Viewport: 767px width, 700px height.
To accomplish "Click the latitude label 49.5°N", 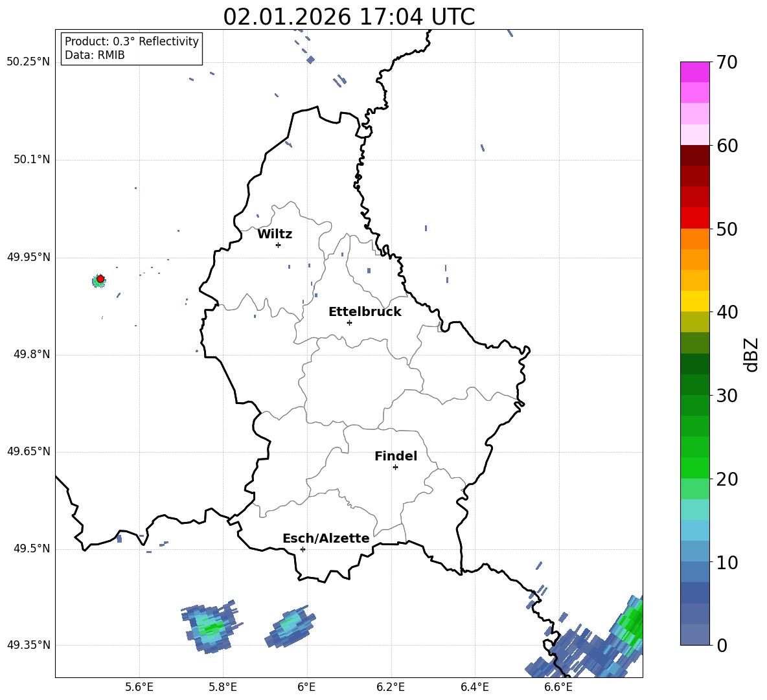I will (x=32, y=549).
